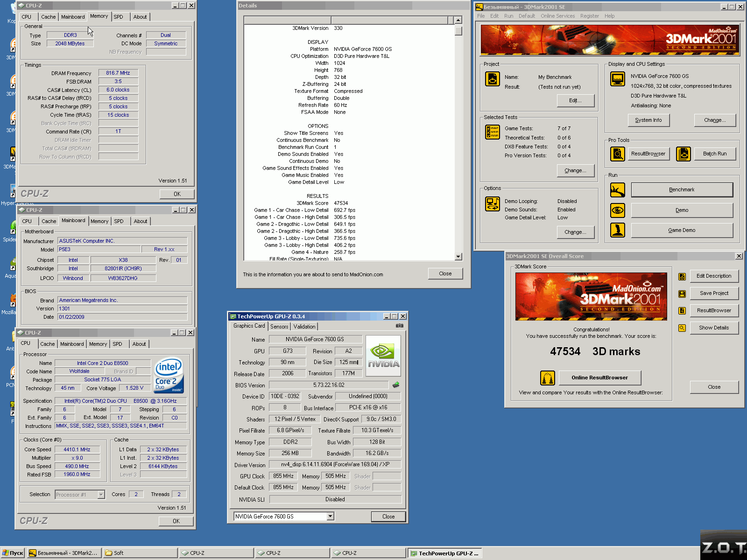Click the Batch Run button
Viewport: 747px width, 560px height.
point(715,154)
